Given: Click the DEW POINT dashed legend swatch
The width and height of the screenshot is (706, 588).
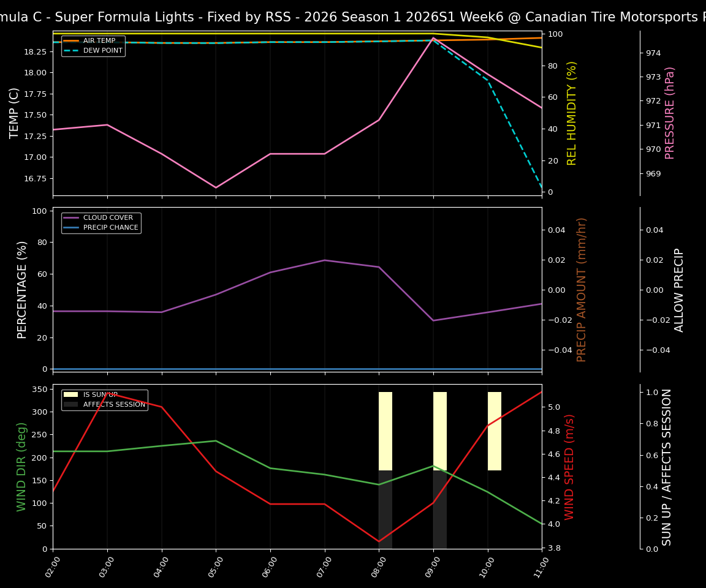Looking at the screenshot, I should pyautogui.click(x=70, y=50).
